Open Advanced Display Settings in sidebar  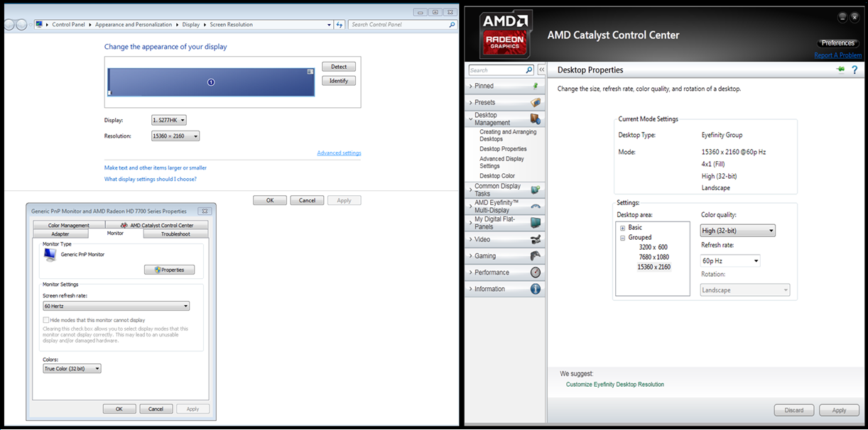501,162
